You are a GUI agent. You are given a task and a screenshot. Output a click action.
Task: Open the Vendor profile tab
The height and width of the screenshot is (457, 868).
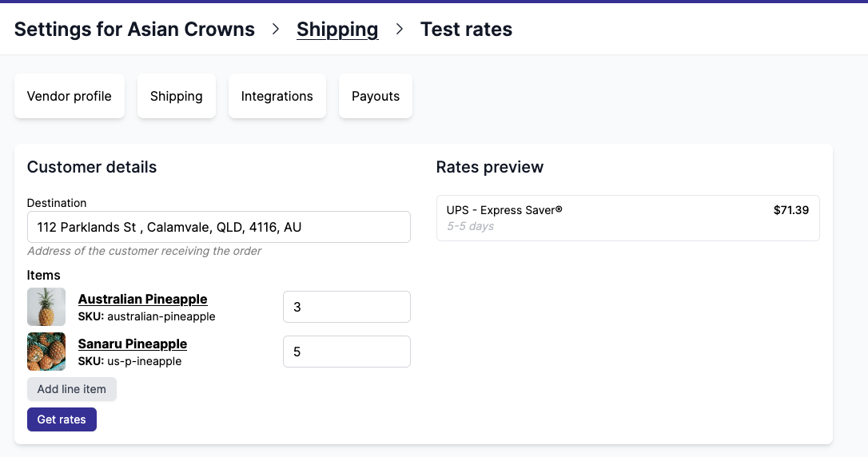(70, 96)
